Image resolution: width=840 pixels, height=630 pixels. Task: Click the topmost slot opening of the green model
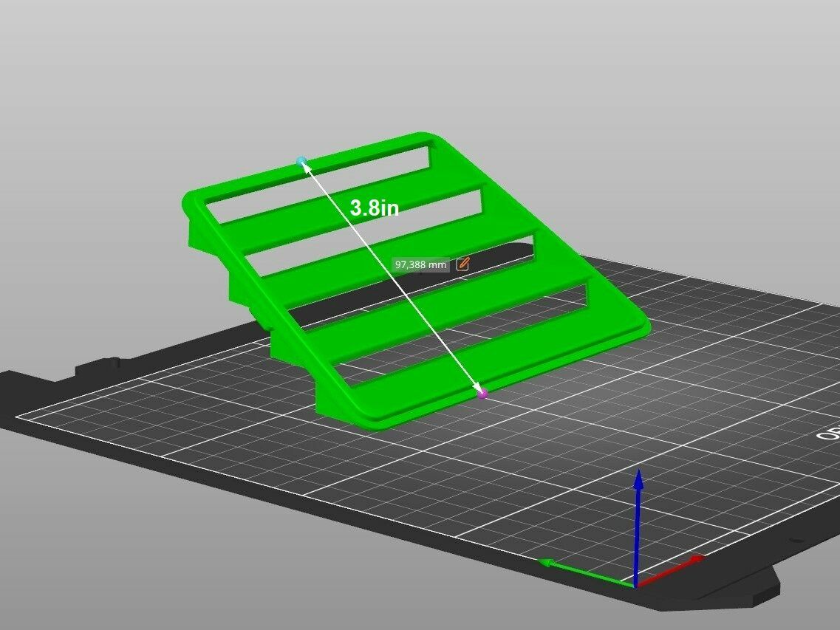(318, 178)
